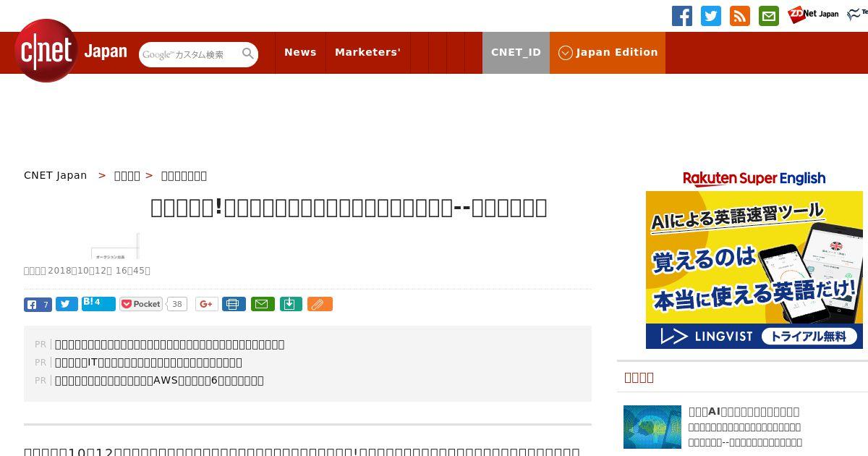Viewport: 868px width, 456px height.
Task: Open the ZDNet Japan logo link
Action: (x=814, y=14)
